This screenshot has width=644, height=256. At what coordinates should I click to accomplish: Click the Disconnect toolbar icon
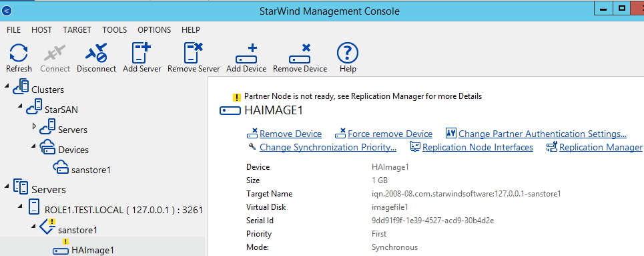(96, 53)
